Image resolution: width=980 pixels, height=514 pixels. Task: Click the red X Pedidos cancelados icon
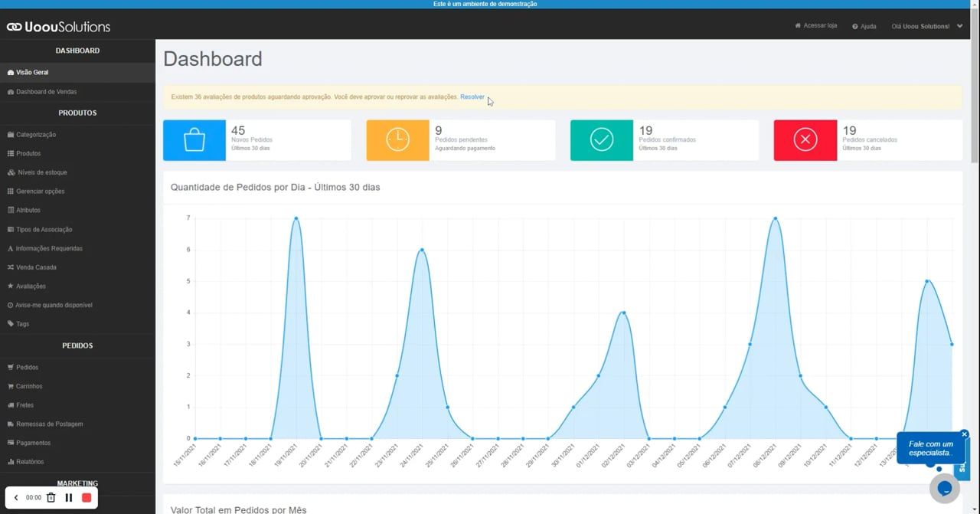point(805,140)
